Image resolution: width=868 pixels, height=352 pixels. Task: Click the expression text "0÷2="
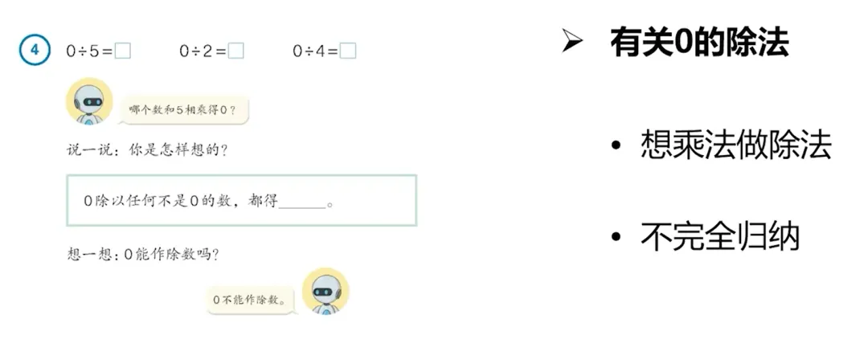202,51
